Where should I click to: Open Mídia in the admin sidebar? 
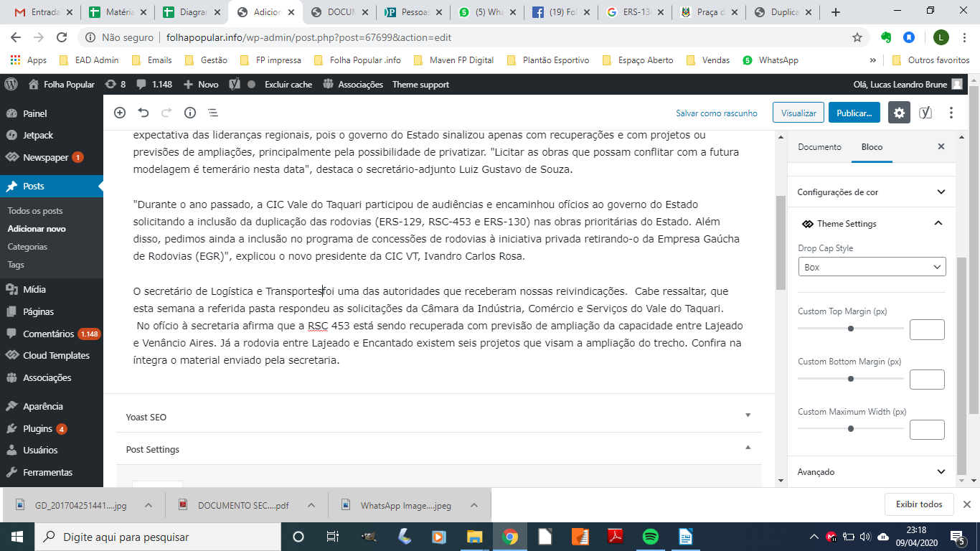pos(34,289)
